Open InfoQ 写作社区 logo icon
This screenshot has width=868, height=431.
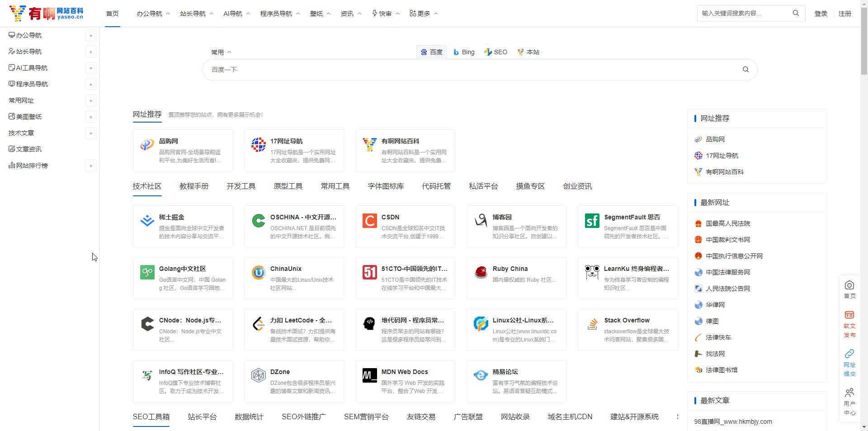point(147,375)
